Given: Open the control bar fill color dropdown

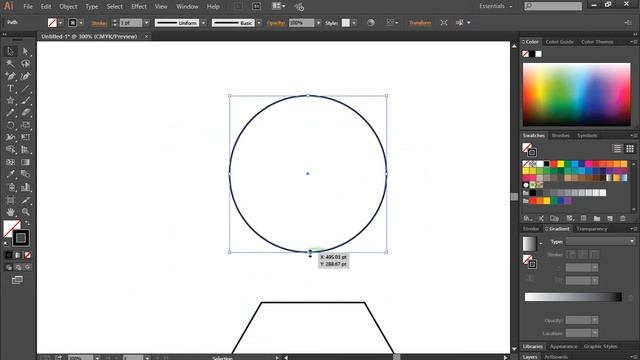Looking at the screenshot, I should pos(60,23).
